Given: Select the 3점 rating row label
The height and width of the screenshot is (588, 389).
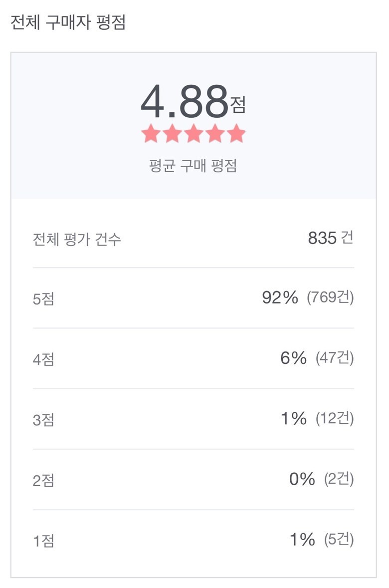Looking at the screenshot, I should 43,420.
